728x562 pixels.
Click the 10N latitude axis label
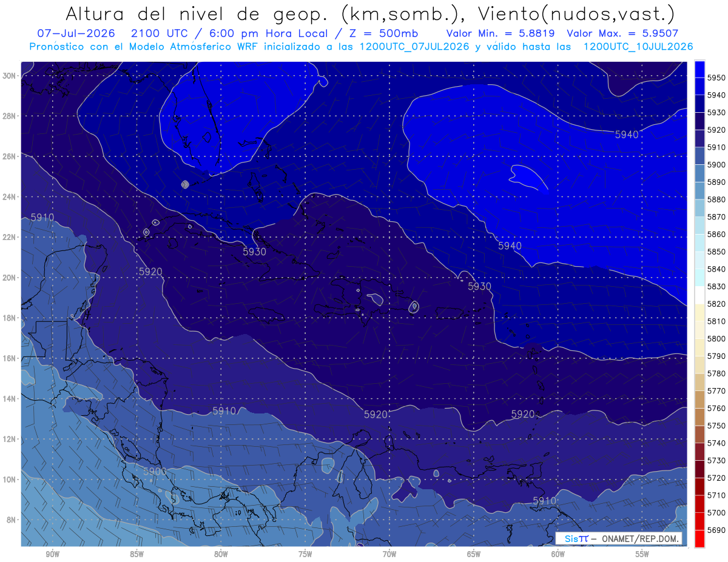click(9, 480)
